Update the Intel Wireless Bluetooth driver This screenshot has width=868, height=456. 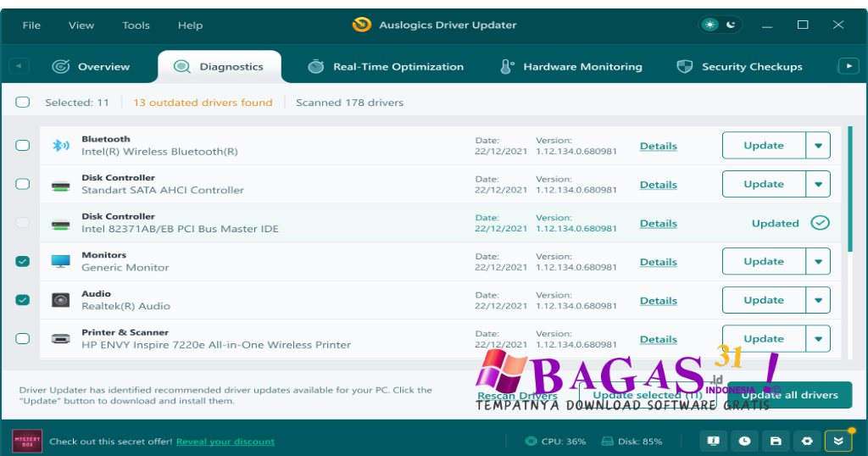coord(764,146)
